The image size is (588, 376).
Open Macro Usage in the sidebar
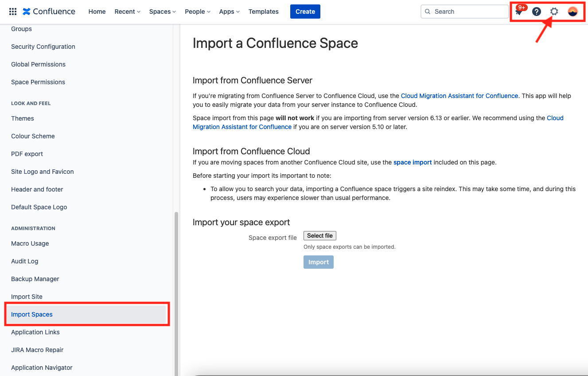click(x=30, y=243)
